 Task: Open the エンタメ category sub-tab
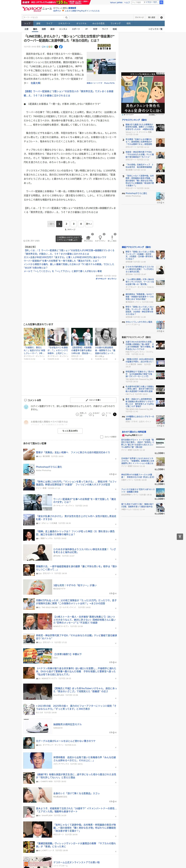coord(63,29)
